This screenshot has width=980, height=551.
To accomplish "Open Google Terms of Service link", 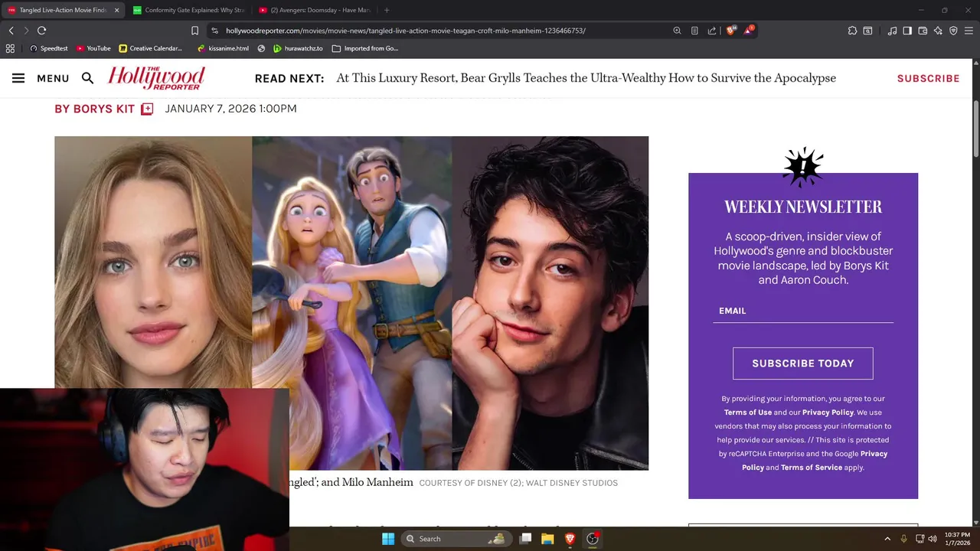I will coord(812,468).
